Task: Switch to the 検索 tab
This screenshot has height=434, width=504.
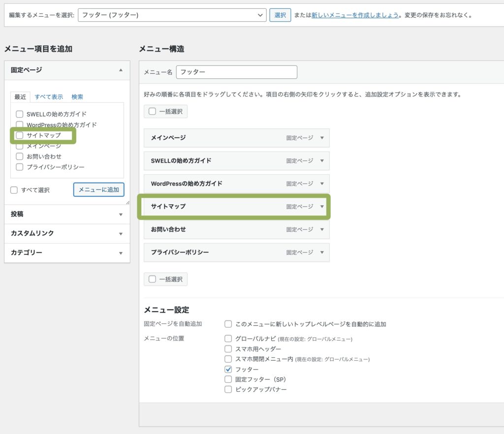Action: click(x=77, y=97)
